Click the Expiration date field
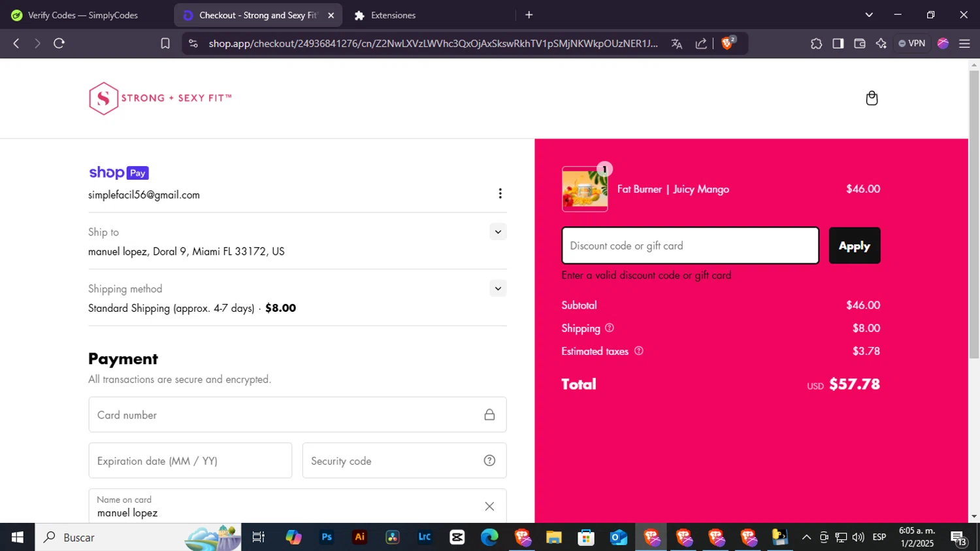Viewport: 980px width, 551px height. point(190,461)
